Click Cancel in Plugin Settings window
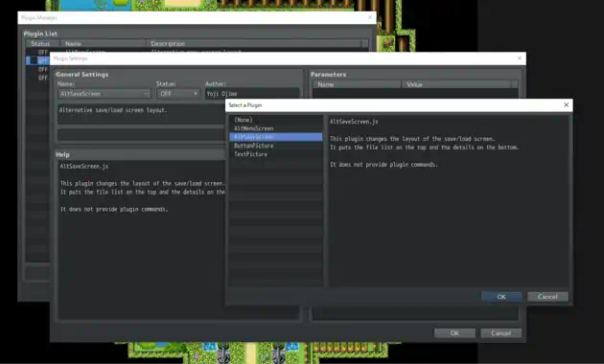The height and width of the screenshot is (364, 604). pos(500,333)
